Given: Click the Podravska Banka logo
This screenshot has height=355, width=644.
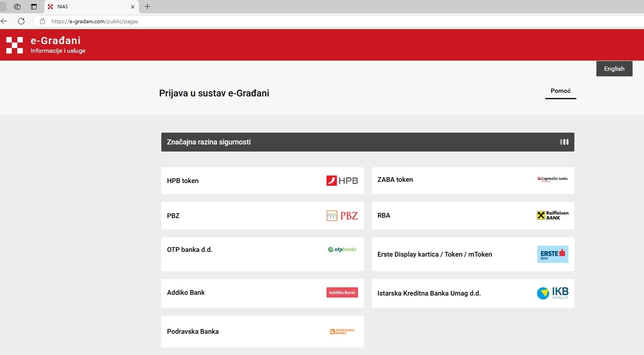Looking at the screenshot, I should [x=342, y=332].
